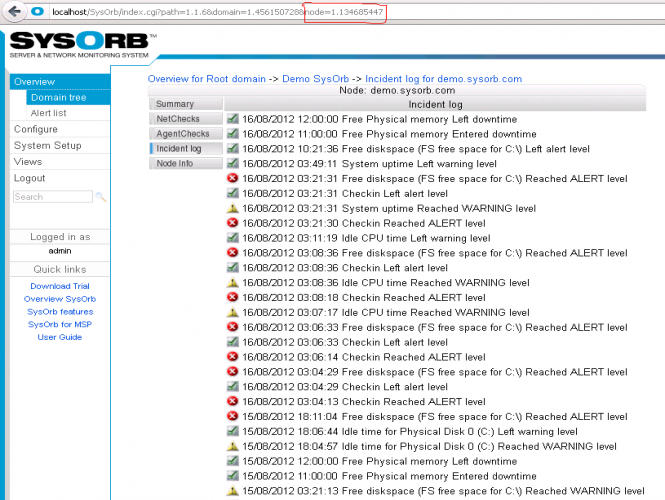
Task: Click OK icon for 16/08/2012 10:21:36 entry
Action: tap(232, 148)
